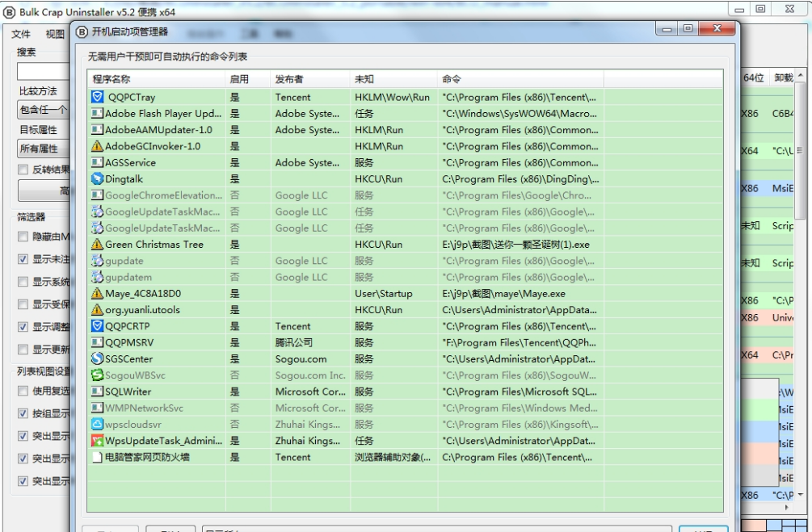The height and width of the screenshot is (532, 812).
Task: Click the startup manager window logo icon
Action: [82, 31]
